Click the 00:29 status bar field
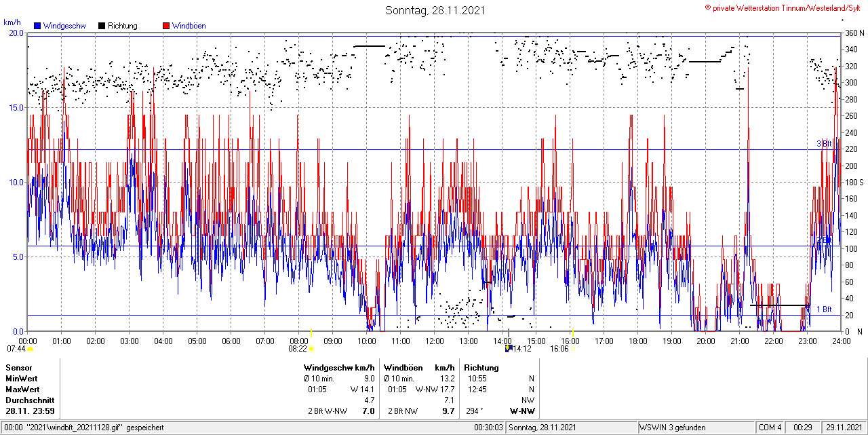 [804, 428]
